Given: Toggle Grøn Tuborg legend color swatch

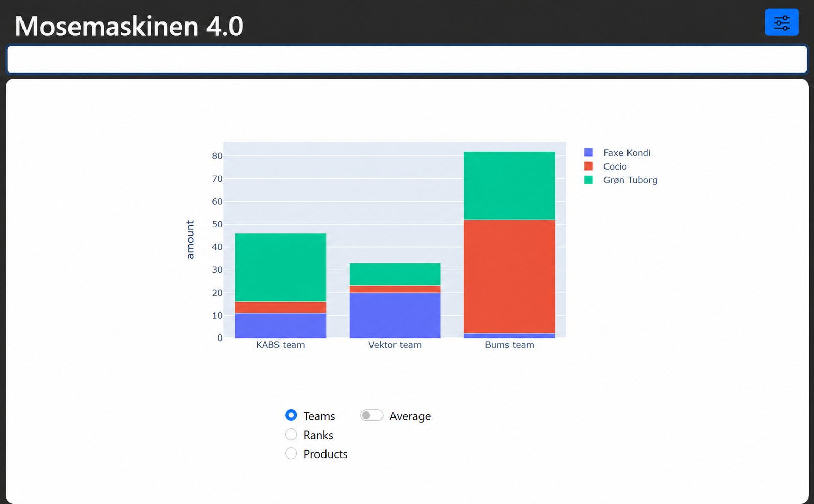Looking at the screenshot, I should [x=588, y=180].
